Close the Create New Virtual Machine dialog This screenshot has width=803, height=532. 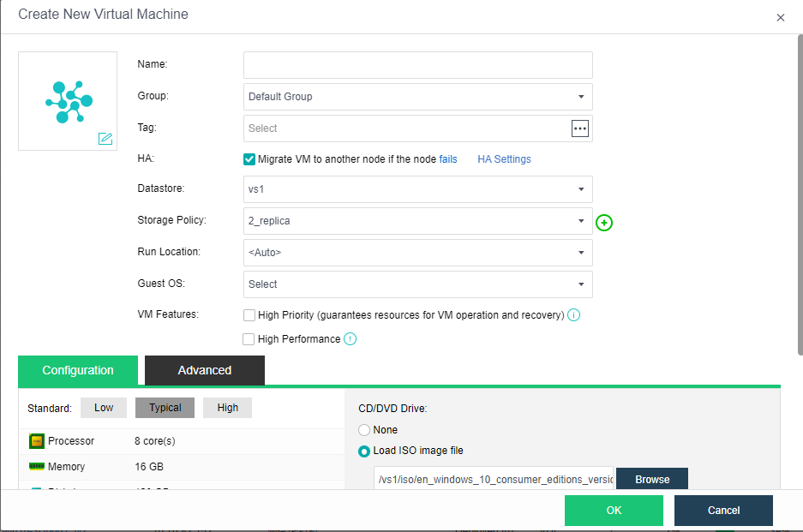tap(780, 18)
